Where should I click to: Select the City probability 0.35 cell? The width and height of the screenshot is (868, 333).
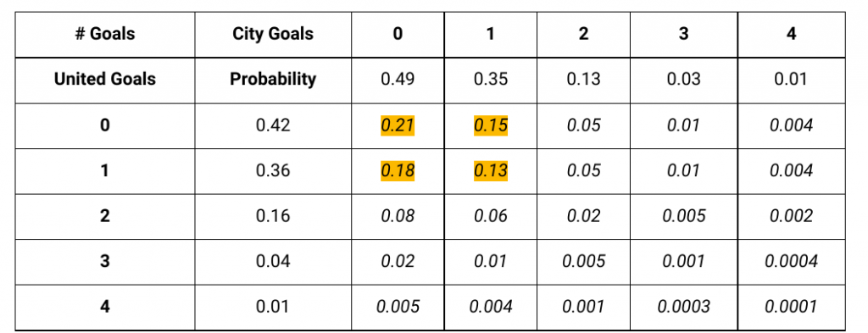491,79
